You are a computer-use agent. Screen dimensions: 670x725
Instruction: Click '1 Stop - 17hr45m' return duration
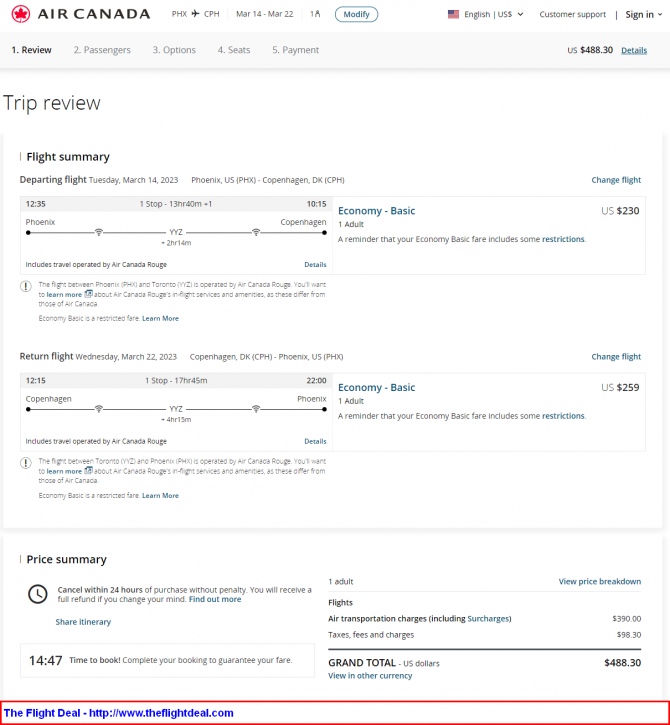[x=176, y=381]
